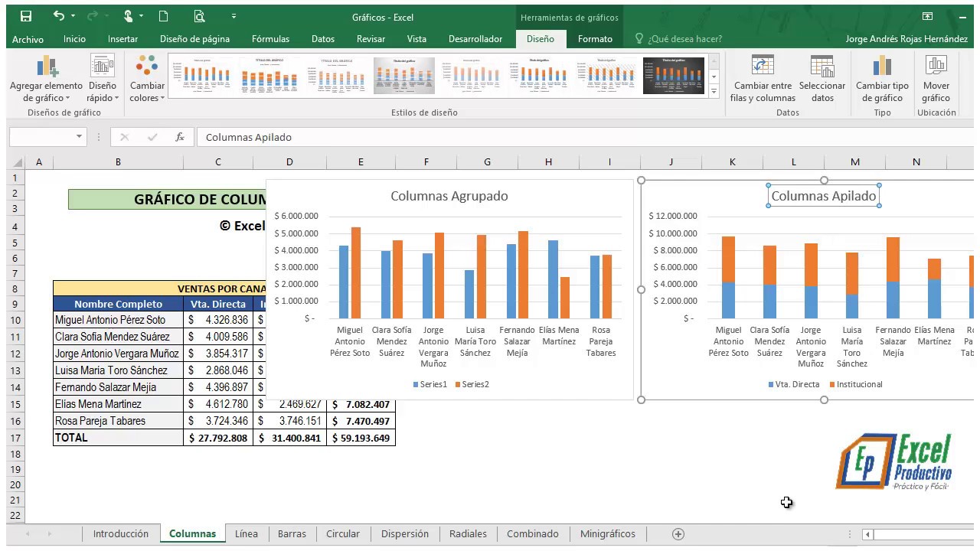
Task: Click the select all corner button
Action: coord(15,161)
